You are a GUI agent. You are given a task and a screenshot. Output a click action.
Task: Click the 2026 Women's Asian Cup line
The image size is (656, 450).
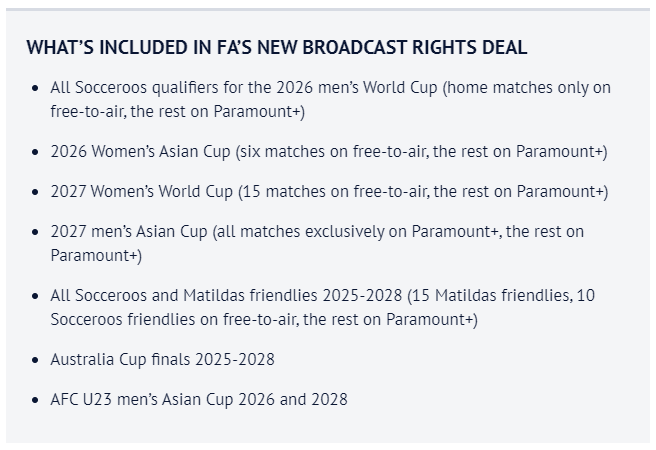329,151
